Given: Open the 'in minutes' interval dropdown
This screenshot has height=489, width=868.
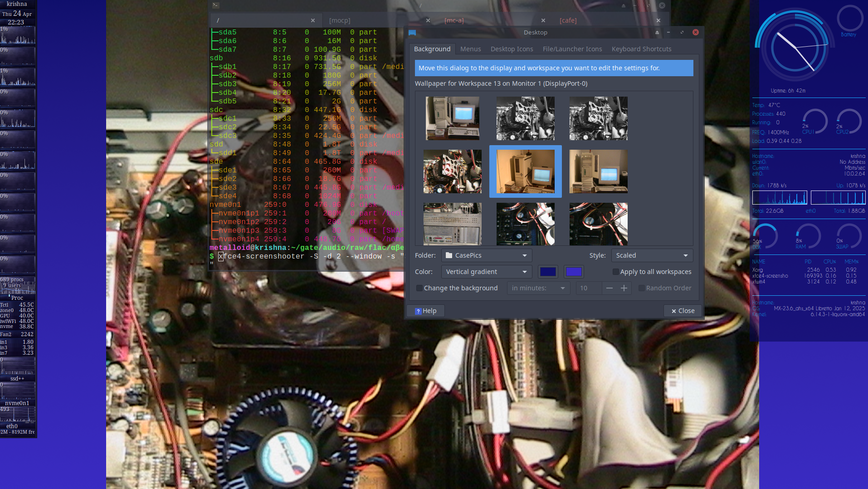Looking at the screenshot, I should point(538,288).
